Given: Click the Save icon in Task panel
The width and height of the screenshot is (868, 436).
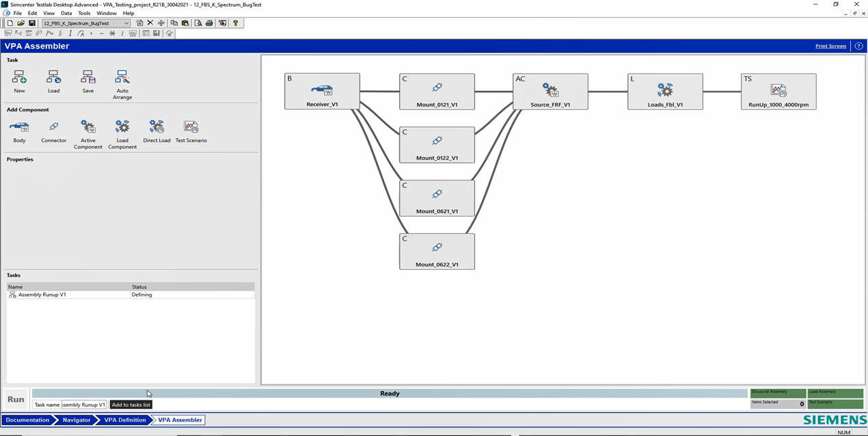Looking at the screenshot, I should 88,77.
